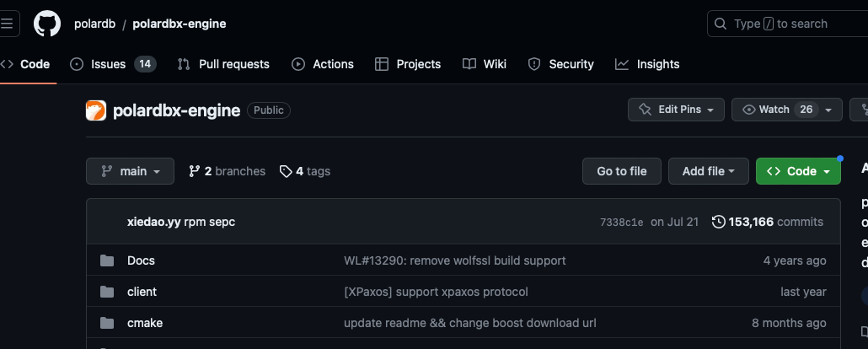Viewport: 868px width, 349px height.
Task: Click the 8 months ago timestamp
Action: coord(789,322)
